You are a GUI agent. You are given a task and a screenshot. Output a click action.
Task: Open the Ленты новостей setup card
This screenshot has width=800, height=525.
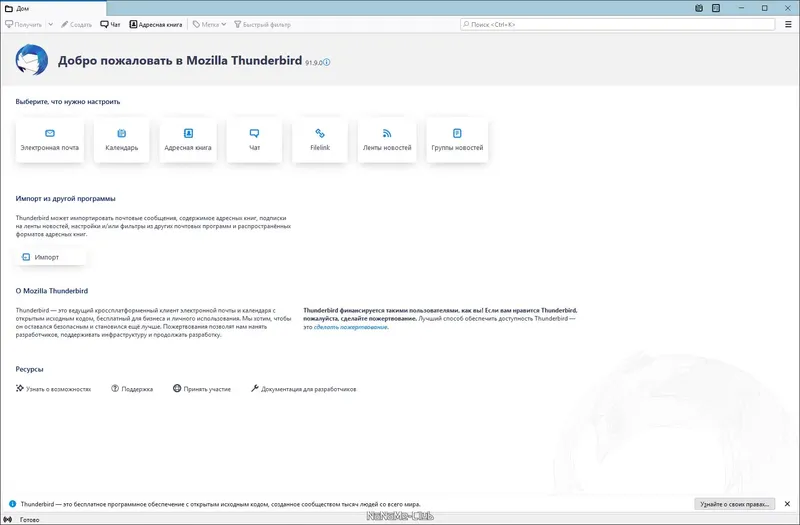coord(387,140)
